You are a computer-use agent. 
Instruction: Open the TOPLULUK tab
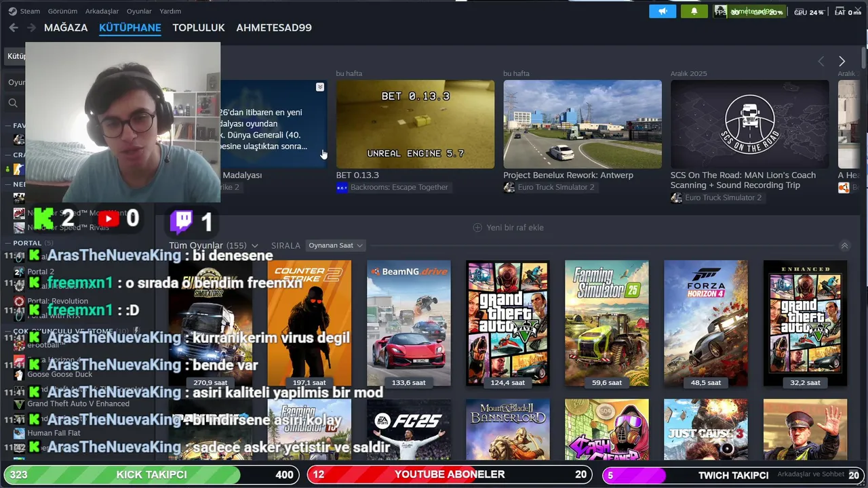[199, 28]
